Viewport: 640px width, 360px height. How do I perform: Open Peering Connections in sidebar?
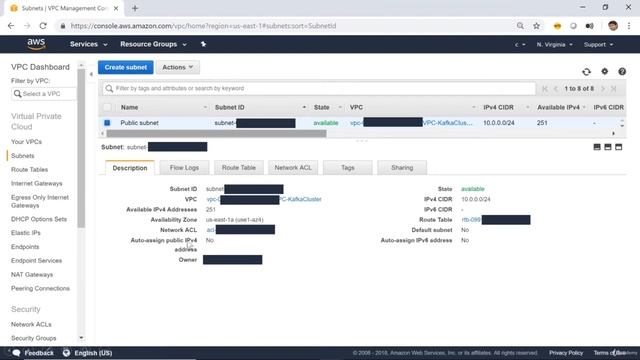point(40,288)
